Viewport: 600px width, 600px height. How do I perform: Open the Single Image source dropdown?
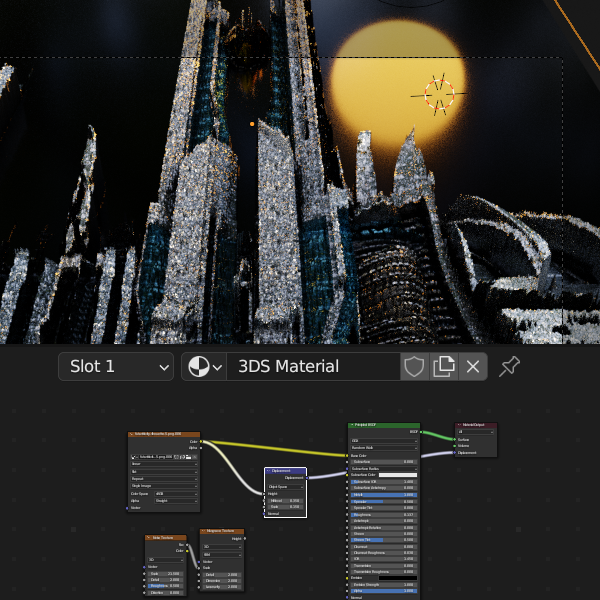pos(164,486)
